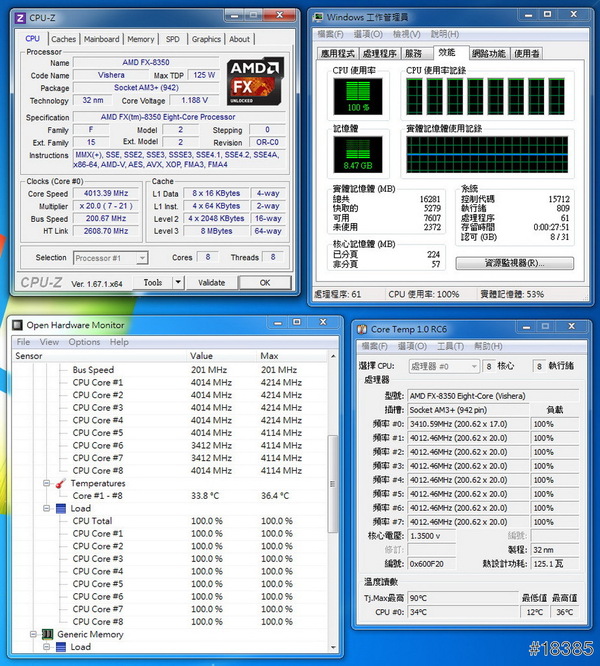This screenshot has height=666, width=600.
Task: Click the blue Load icon under CPU
Action: (x=59, y=508)
